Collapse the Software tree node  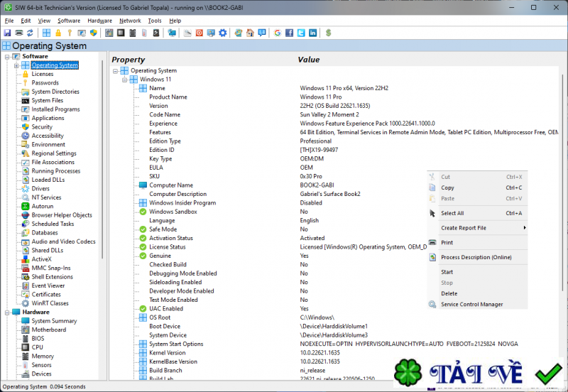point(7,56)
